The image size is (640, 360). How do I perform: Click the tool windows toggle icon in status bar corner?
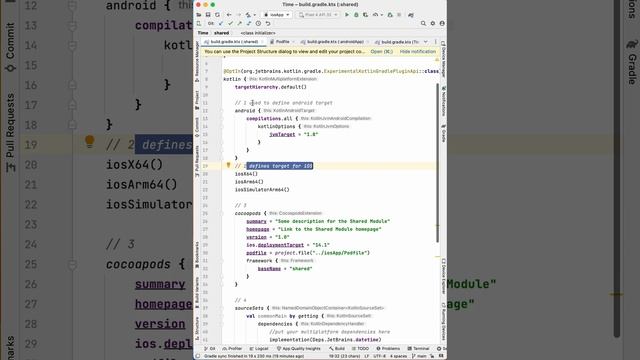click(x=198, y=356)
